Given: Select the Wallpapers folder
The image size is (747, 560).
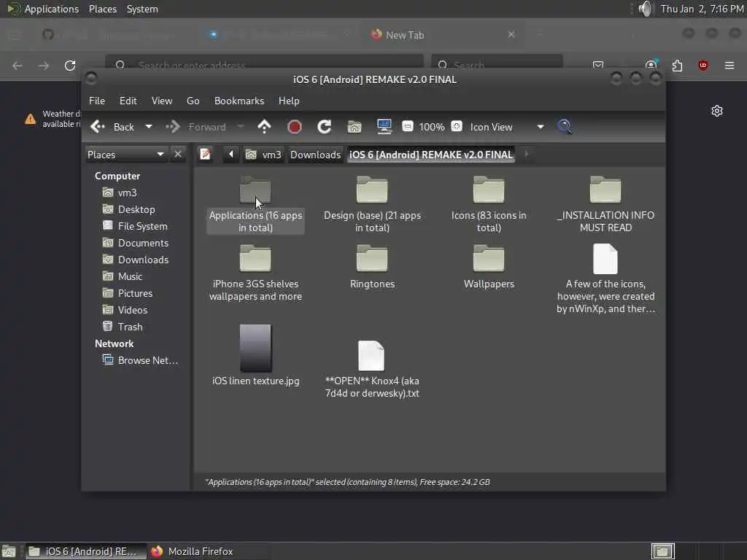Looking at the screenshot, I should click(x=489, y=267).
